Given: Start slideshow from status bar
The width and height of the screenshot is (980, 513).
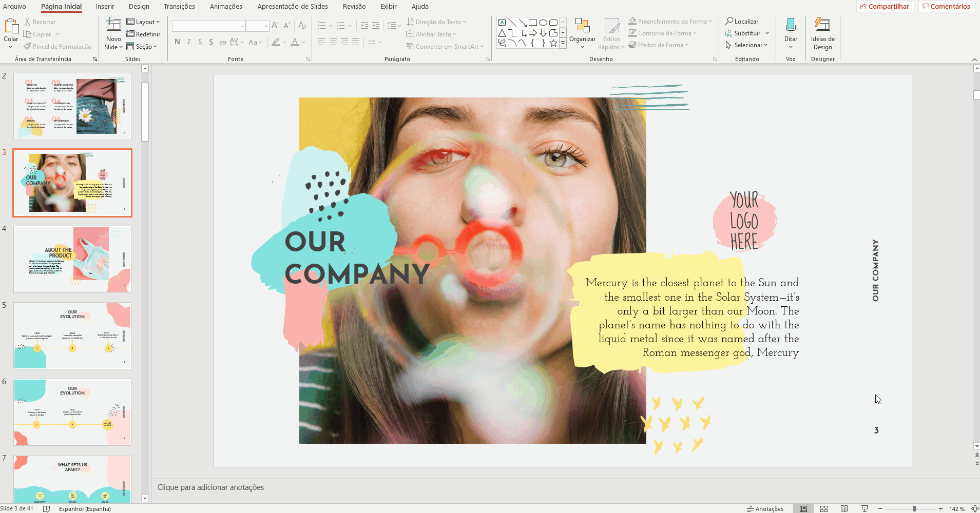Looking at the screenshot, I should [x=865, y=509].
